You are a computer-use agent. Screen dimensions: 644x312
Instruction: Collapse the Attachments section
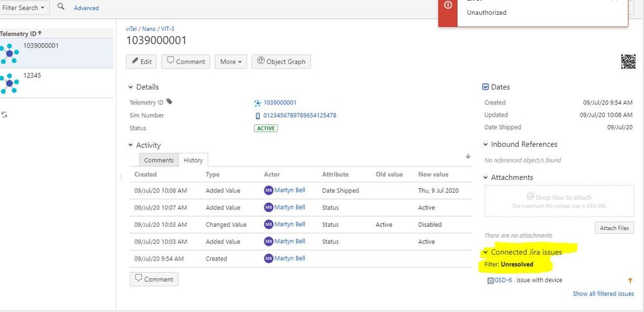pos(486,177)
